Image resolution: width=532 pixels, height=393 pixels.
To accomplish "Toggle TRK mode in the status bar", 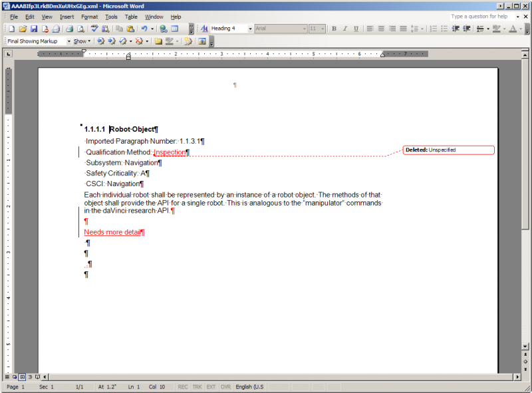I will click(197, 387).
